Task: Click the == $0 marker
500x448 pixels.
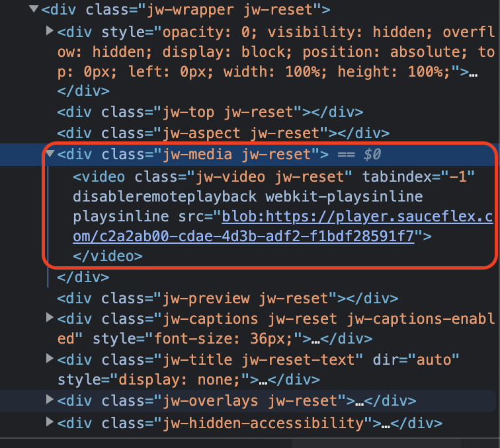Action: tap(359, 154)
